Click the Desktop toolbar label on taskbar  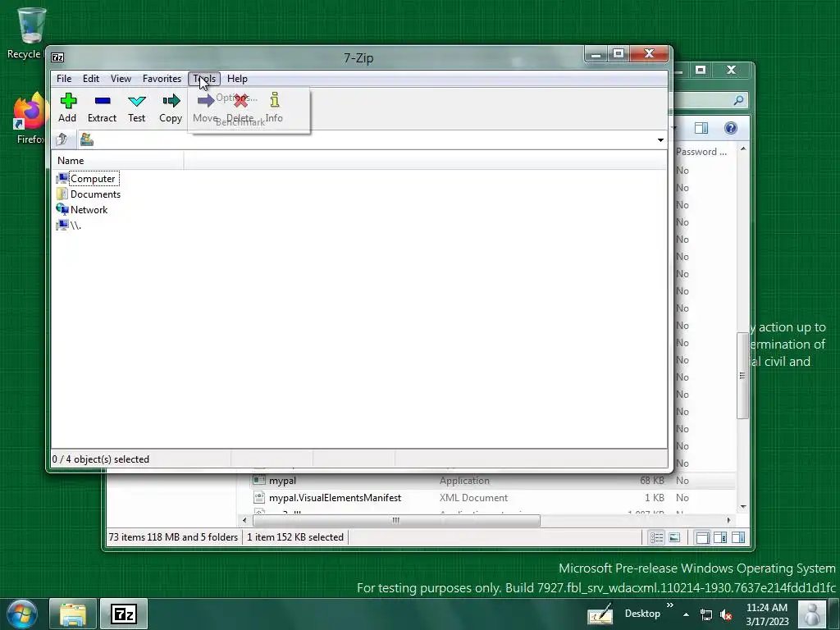[642, 614]
